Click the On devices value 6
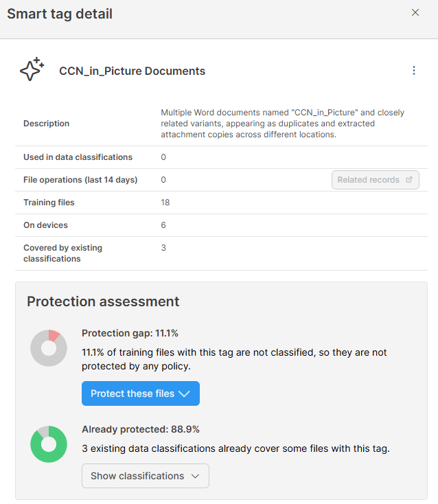This screenshot has height=504, width=438. (163, 225)
